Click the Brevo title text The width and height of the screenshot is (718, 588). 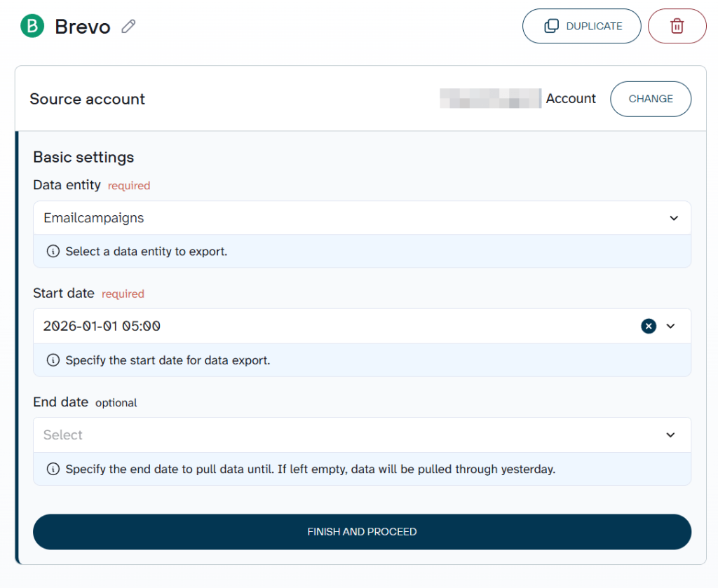tap(83, 27)
